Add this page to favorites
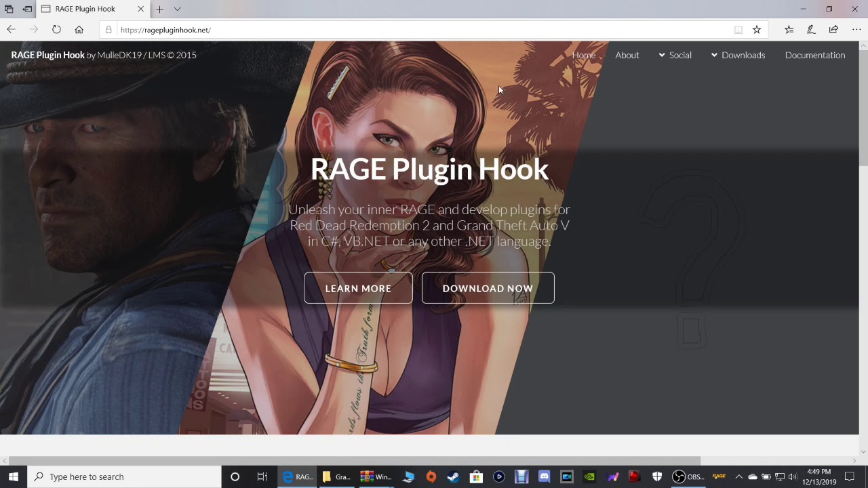The width and height of the screenshot is (868, 488). click(x=757, y=30)
